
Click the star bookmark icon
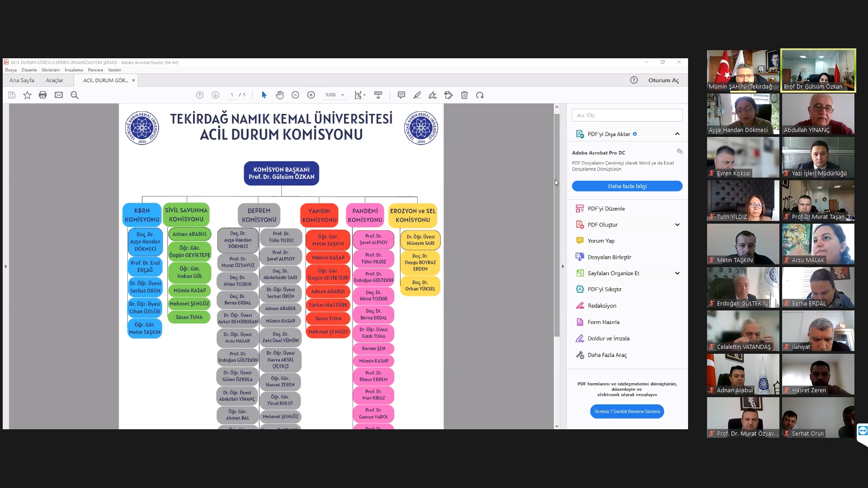pyautogui.click(x=27, y=95)
